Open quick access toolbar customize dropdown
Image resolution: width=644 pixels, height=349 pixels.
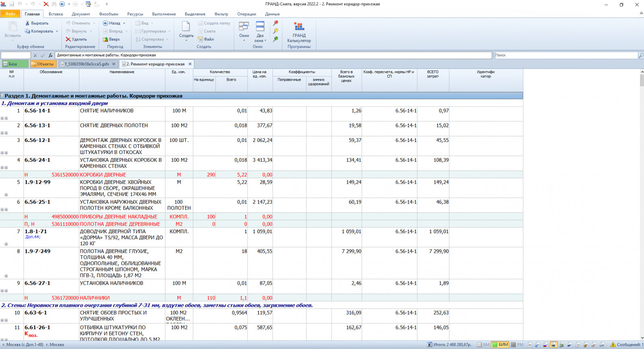coord(107,4)
